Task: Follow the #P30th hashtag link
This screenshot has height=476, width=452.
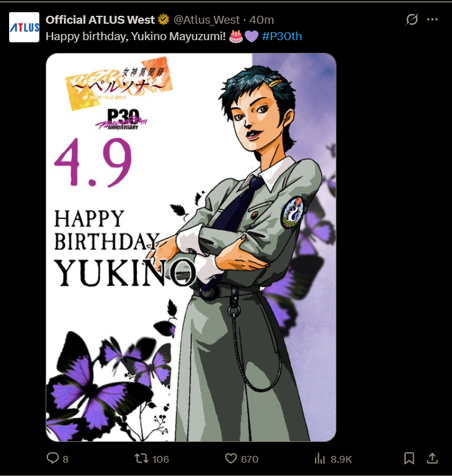Action: coord(282,36)
